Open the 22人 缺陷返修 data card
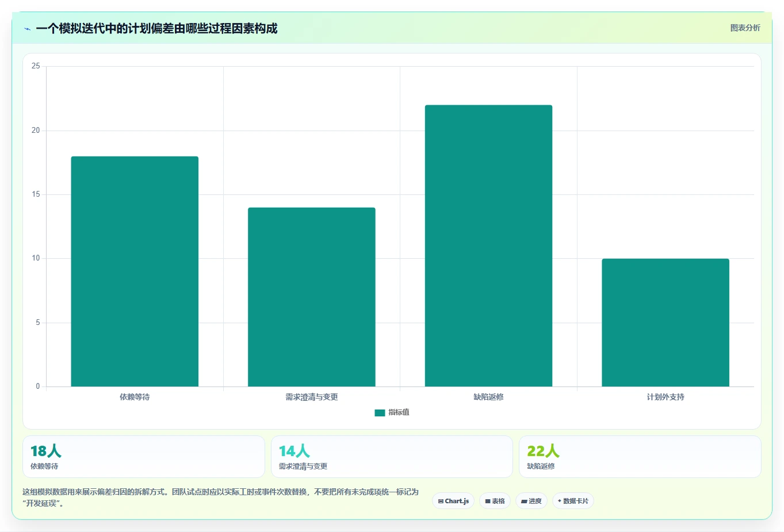 (x=640, y=457)
